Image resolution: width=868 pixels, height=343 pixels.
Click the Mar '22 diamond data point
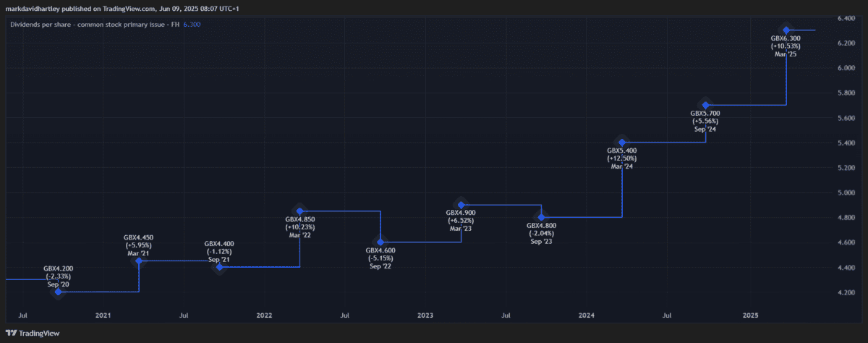click(x=299, y=211)
